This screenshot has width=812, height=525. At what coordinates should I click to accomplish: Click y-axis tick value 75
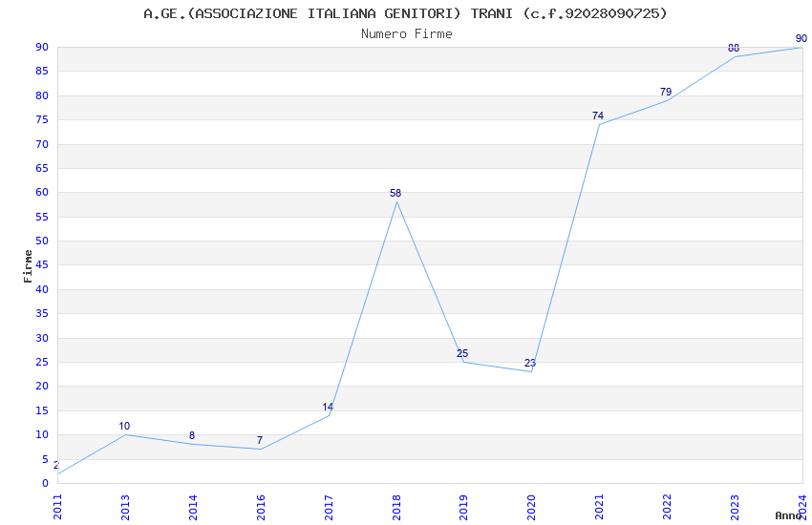pos(42,119)
